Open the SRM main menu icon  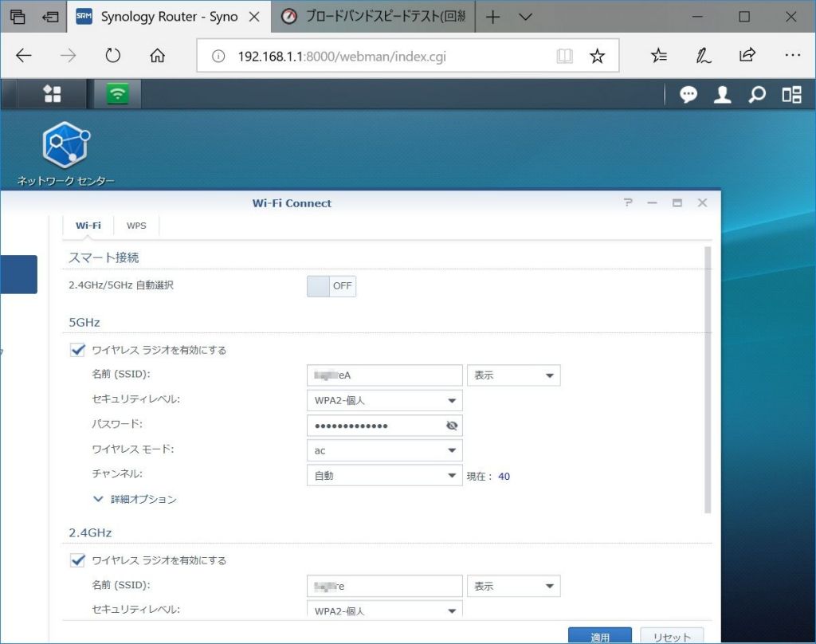tap(52, 94)
